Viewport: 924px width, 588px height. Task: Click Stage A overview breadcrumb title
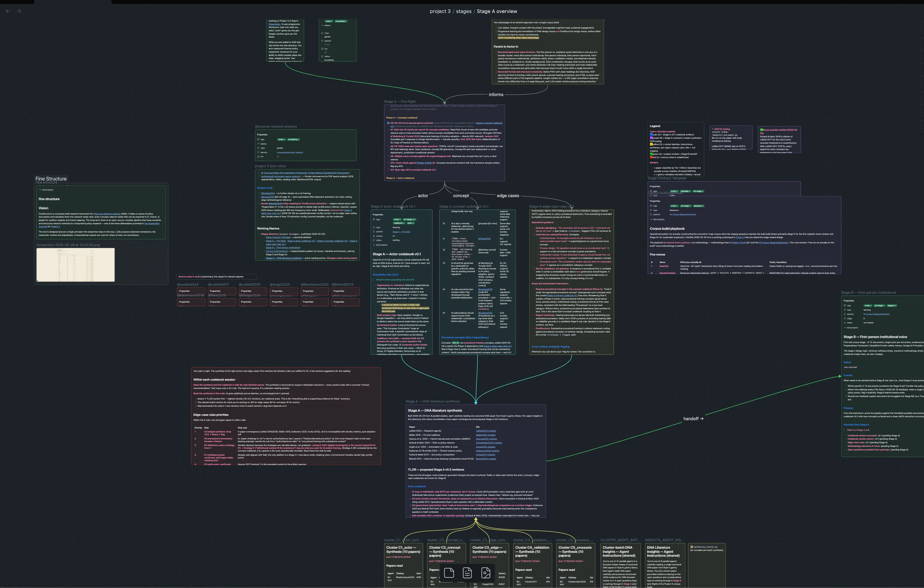[x=497, y=12]
